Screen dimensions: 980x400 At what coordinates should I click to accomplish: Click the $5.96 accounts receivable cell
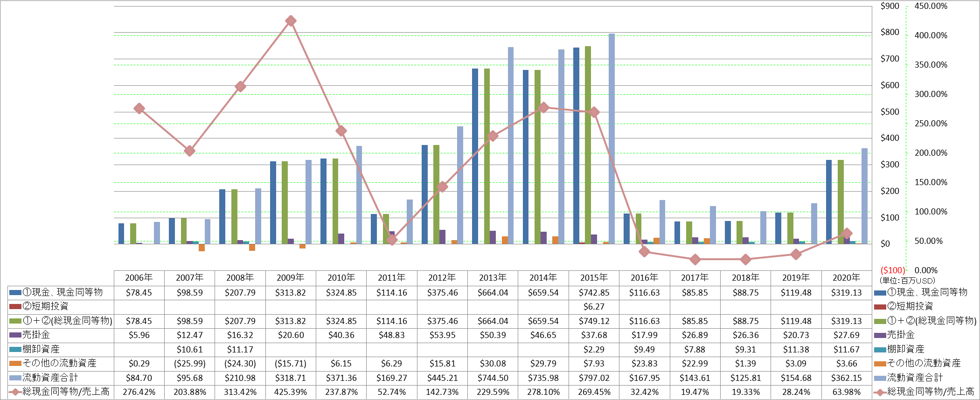139,335
